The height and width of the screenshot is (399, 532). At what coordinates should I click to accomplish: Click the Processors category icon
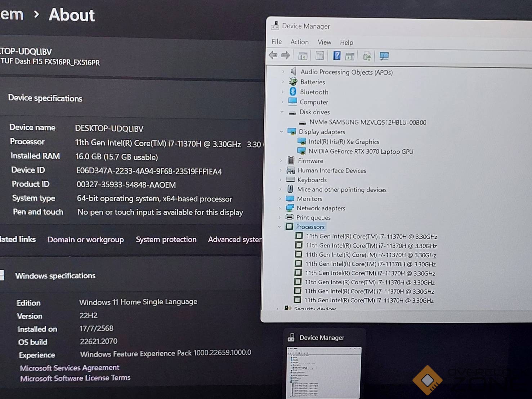click(289, 226)
